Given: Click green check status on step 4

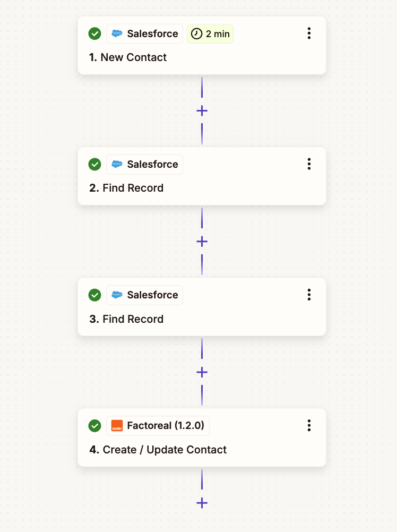Looking at the screenshot, I should [94, 425].
